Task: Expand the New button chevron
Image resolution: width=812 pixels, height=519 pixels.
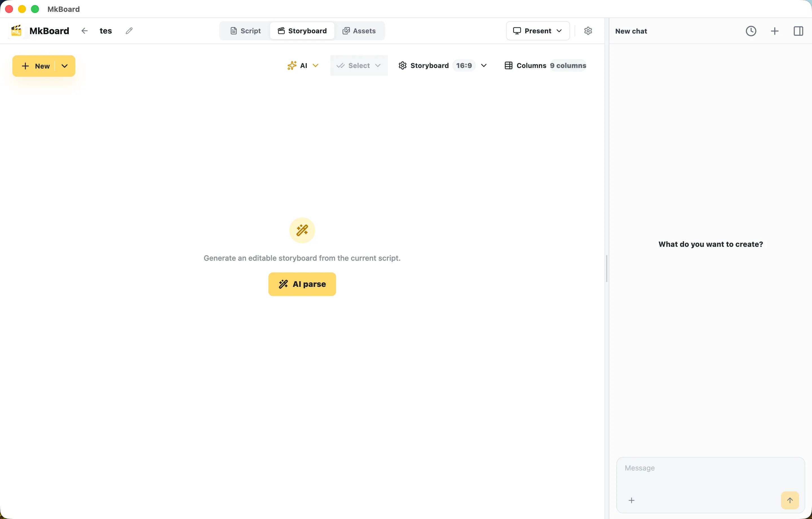Action: coord(65,66)
